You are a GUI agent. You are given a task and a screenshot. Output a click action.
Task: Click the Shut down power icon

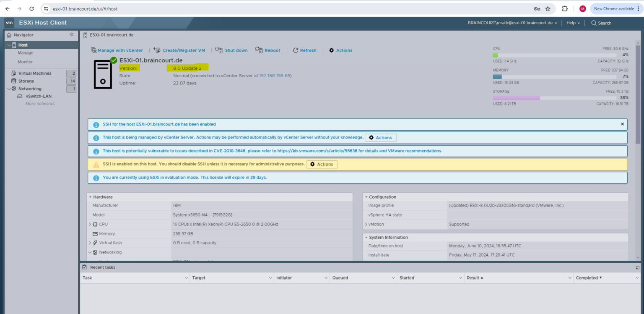(219, 50)
